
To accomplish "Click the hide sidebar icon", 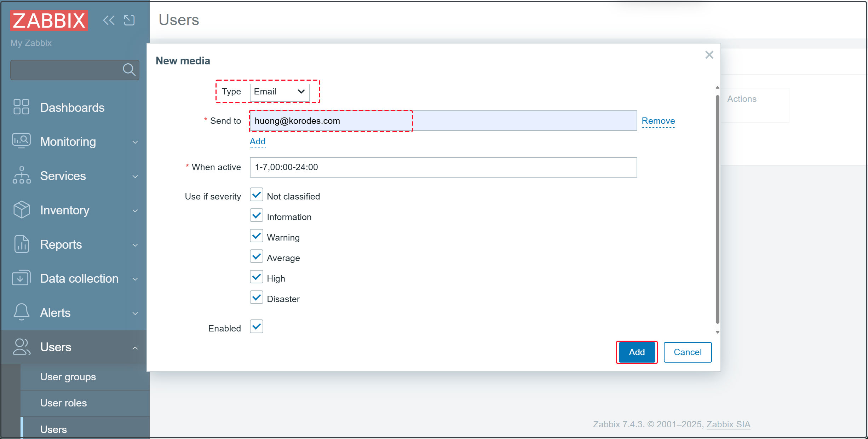I will pyautogui.click(x=129, y=21).
